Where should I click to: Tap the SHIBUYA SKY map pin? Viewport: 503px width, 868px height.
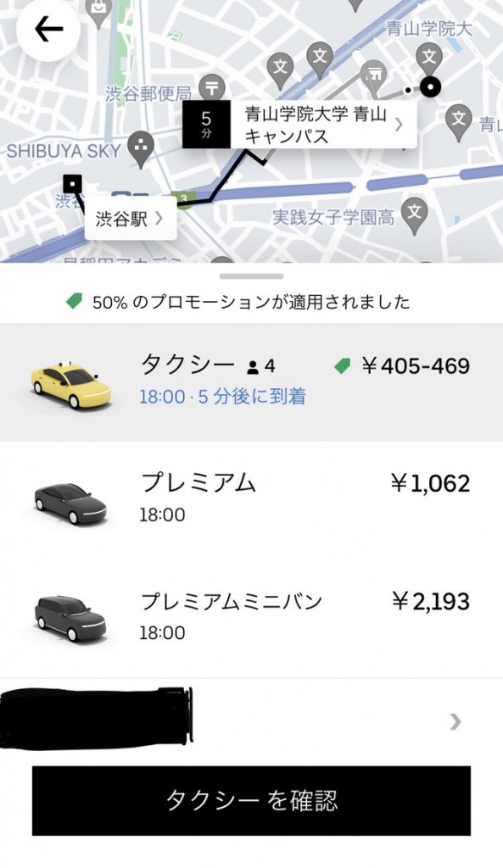point(141,149)
